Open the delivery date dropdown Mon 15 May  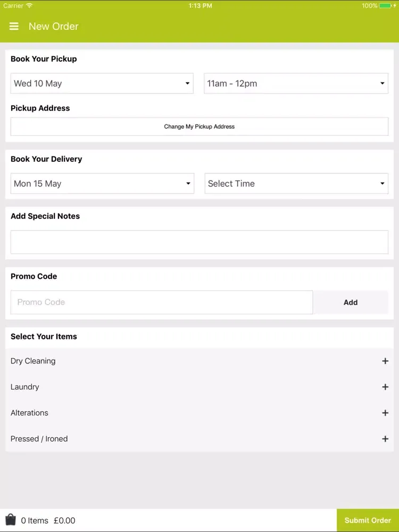[x=103, y=183]
